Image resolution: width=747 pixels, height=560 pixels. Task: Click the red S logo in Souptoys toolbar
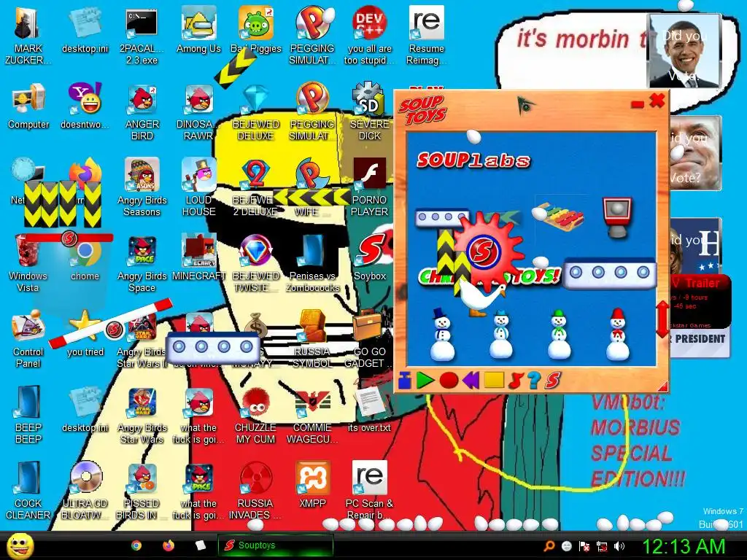[x=553, y=380]
